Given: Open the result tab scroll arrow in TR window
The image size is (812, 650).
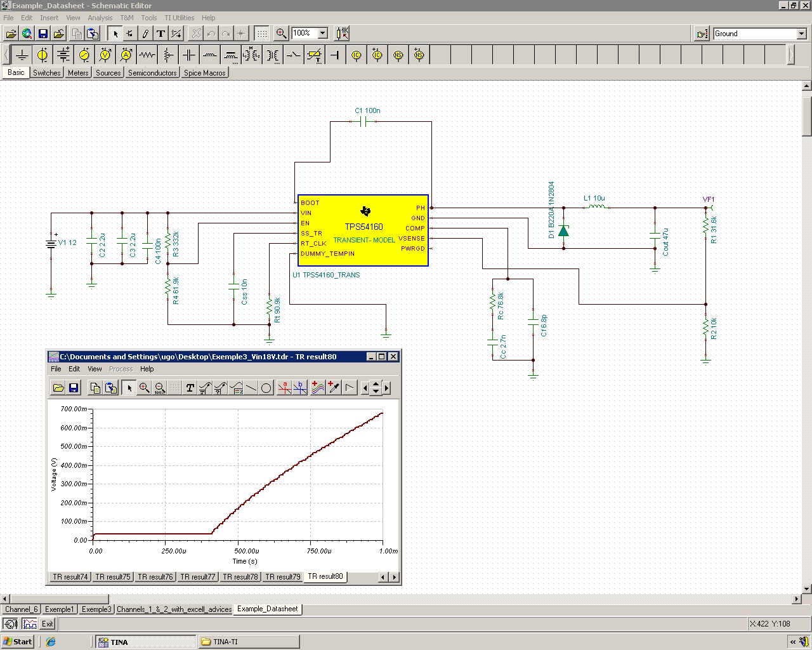Looking at the screenshot, I should (394, 577).
